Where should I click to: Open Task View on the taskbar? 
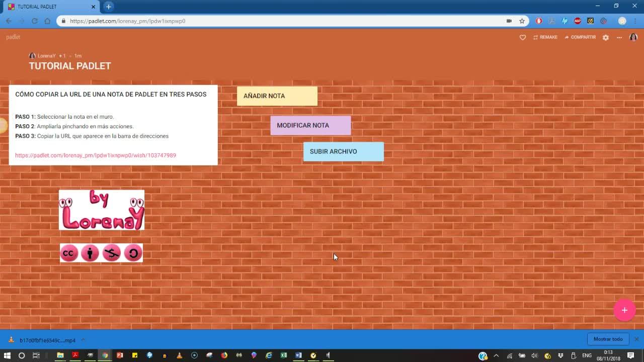[x=36, y=355]
